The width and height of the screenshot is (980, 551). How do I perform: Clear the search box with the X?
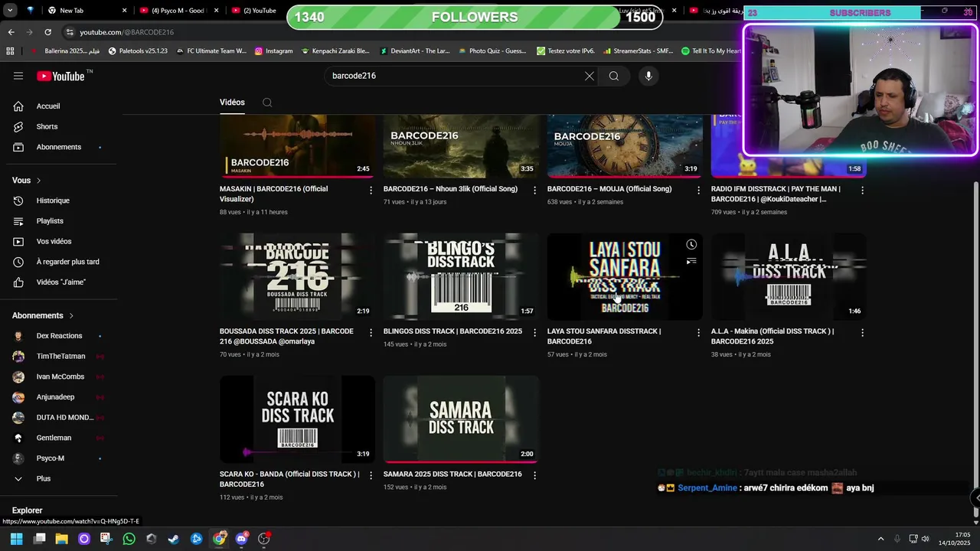[x=589, y=76]
